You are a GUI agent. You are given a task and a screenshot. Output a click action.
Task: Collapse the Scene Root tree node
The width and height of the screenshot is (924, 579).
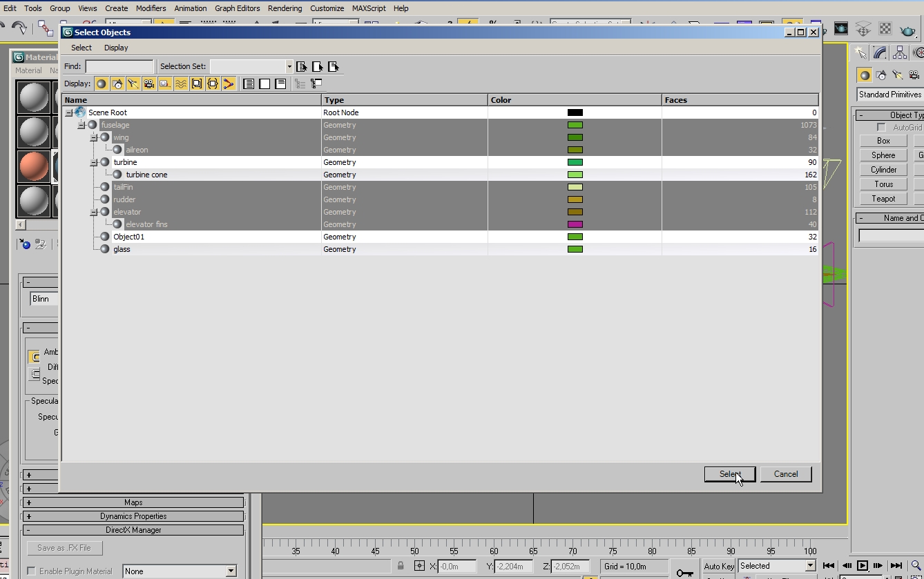tap(69, 112)
